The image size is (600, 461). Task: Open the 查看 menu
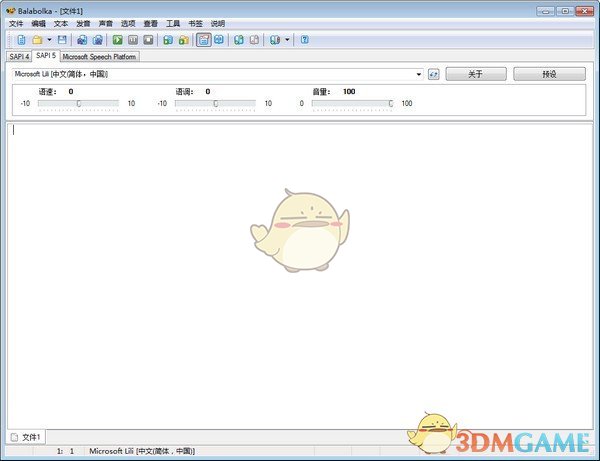[150, 24]
